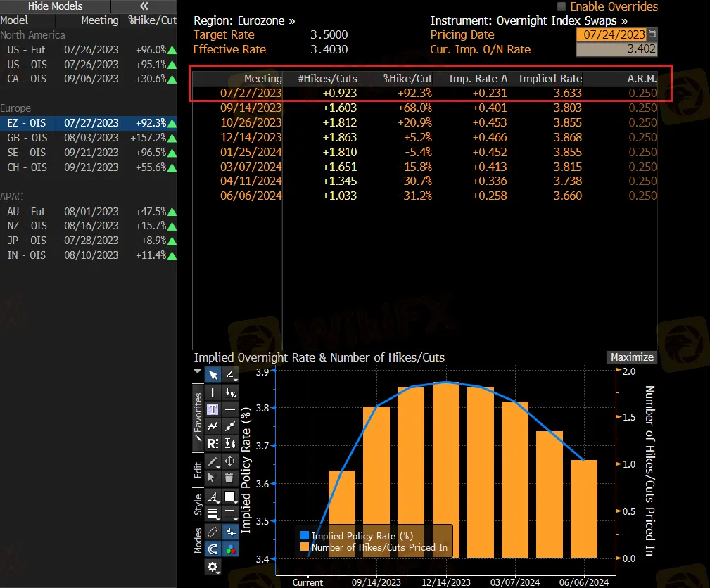710x588 pixels.
Task: Click the Hide Models button
Action: pos(55,6)
